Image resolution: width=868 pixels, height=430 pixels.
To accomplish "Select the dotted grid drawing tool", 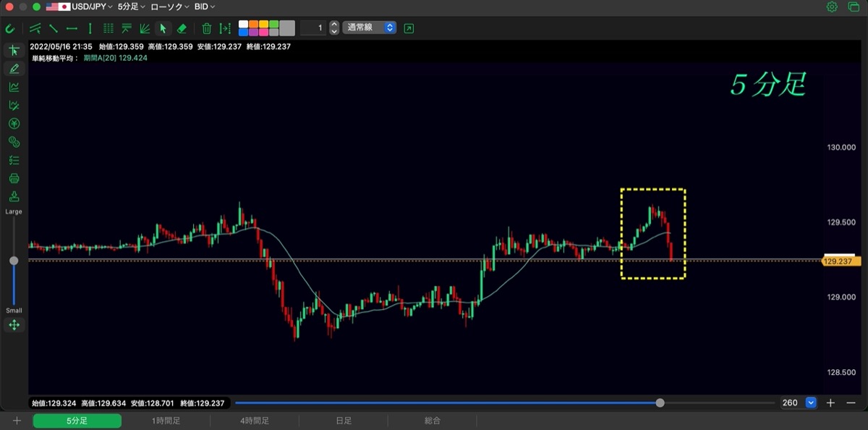I will 109,29.
